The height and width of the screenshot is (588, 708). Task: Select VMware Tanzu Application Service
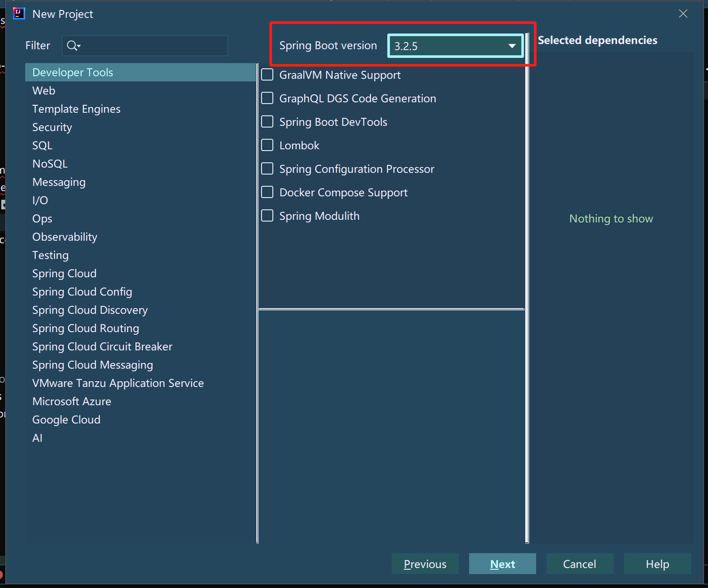coord(141,383)
